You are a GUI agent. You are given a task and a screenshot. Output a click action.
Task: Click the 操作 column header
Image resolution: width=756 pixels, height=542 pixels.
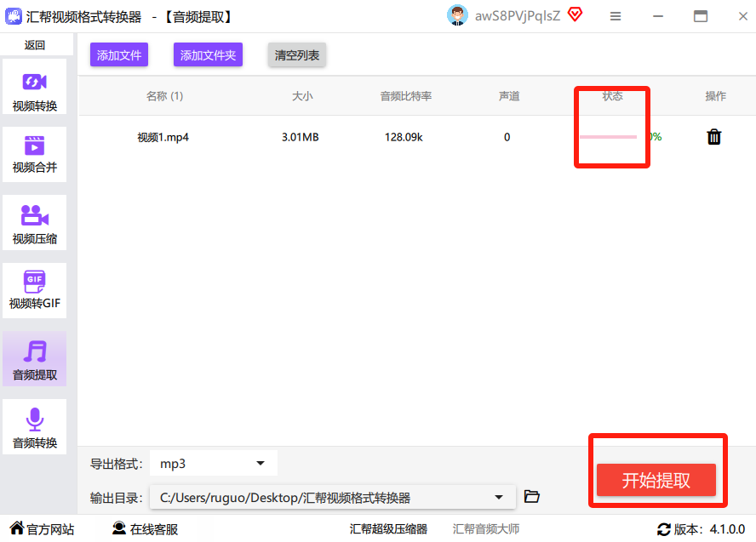[x=715, y=96]
